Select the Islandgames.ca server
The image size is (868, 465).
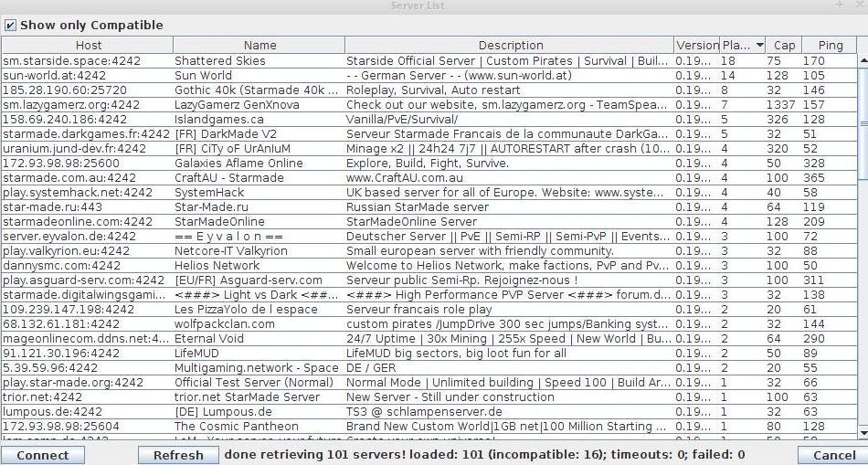pyautogui.click(x=218, y=120)
